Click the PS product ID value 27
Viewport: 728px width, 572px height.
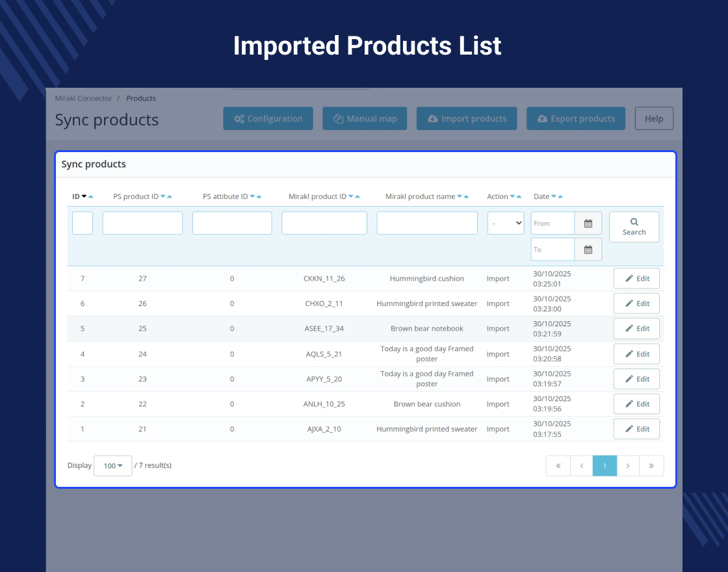pos(142,279)
